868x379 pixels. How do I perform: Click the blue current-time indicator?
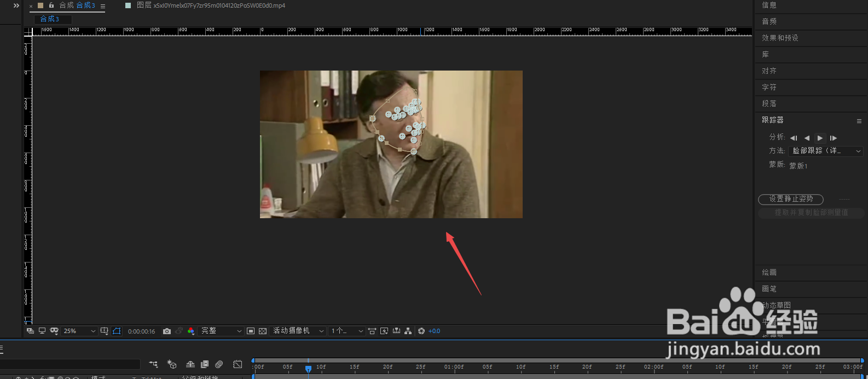pyautogui.click(x=308, y=369)
